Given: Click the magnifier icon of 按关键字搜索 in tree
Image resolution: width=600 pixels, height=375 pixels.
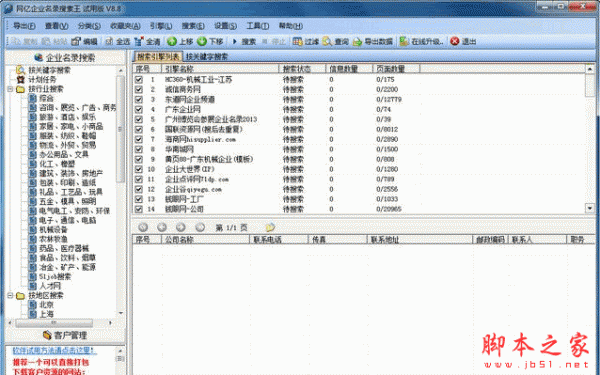Looking at the screenshot, I should (x=20, y=70).
